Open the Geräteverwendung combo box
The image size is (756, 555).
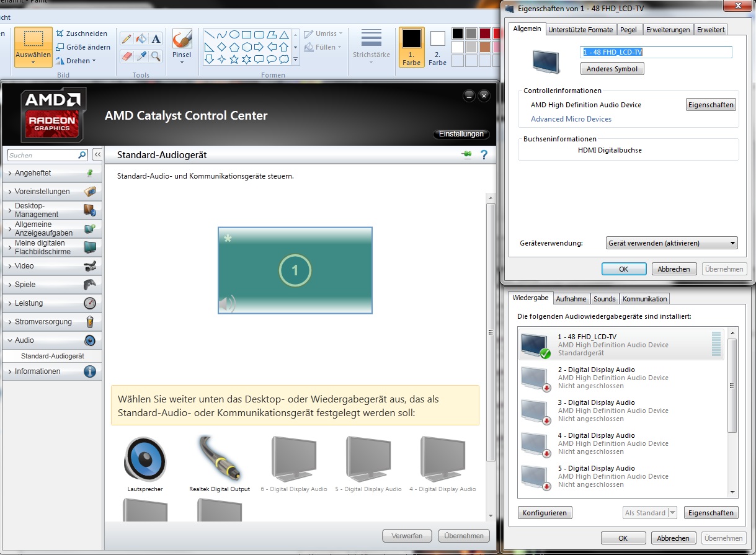[672, 243]
